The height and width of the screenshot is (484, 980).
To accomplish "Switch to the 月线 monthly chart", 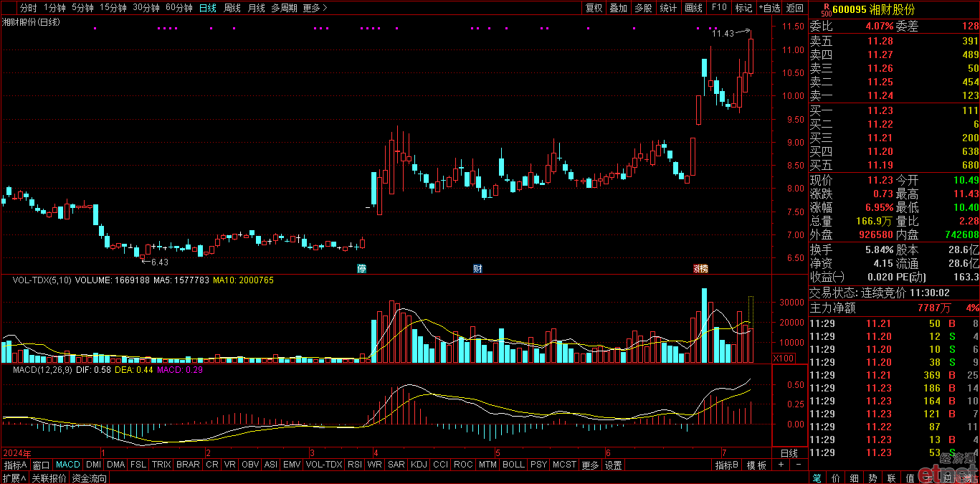I will coord(256,8).
